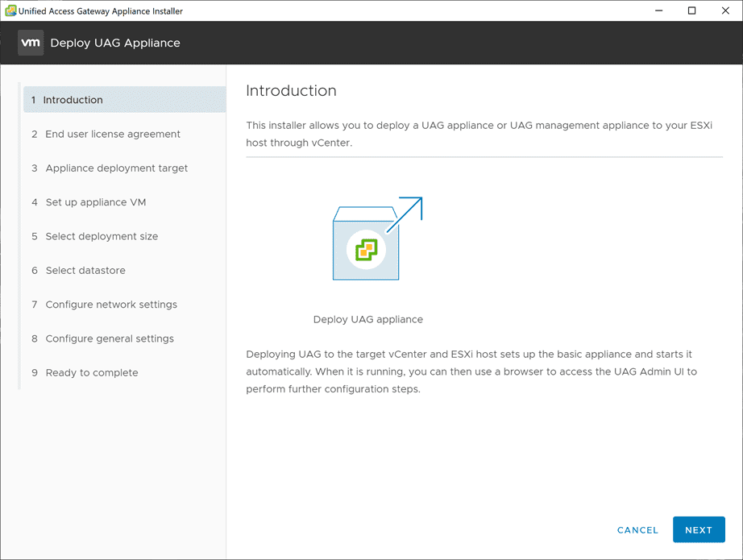
Task: Click the UAG installer icon in title bar
Action: coord(11,10)
